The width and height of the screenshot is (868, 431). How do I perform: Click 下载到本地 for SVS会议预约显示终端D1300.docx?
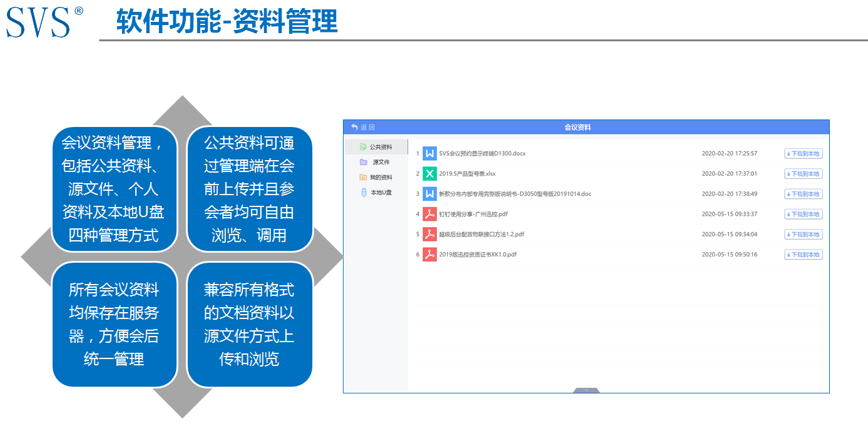pos(803,153)
